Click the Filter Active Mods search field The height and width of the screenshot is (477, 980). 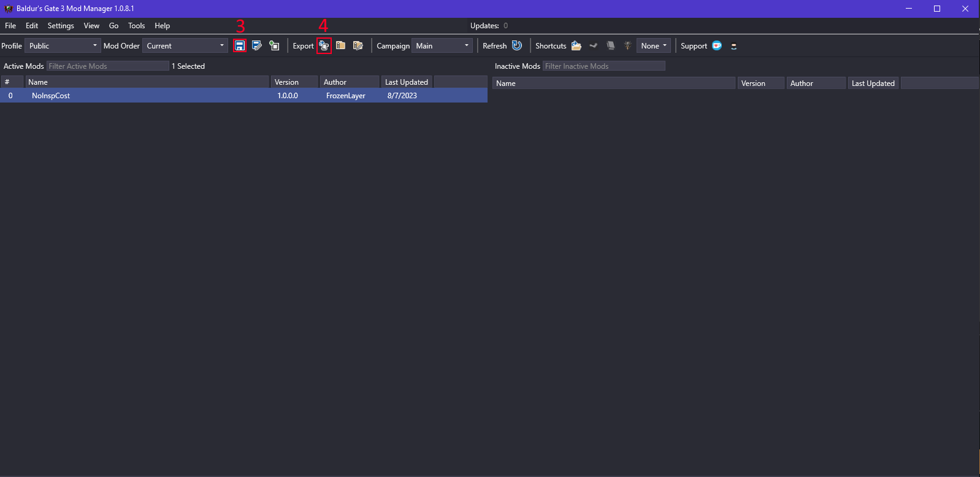(108, 66)
